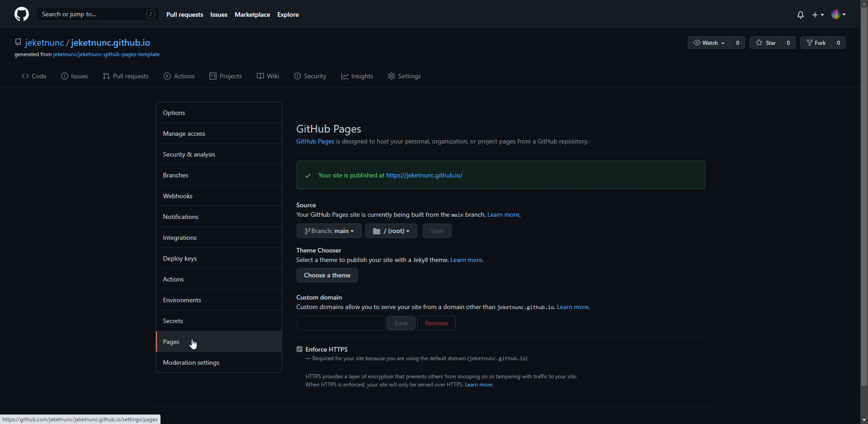Select Actions in the settings sidebar
868x424 pixels.
click(x=219, y=279)
